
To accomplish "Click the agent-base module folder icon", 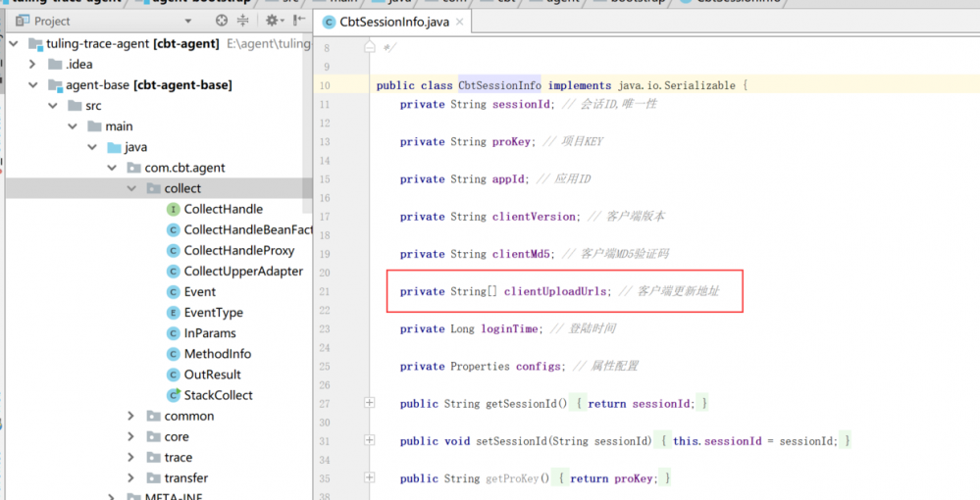I will (55, 85).
